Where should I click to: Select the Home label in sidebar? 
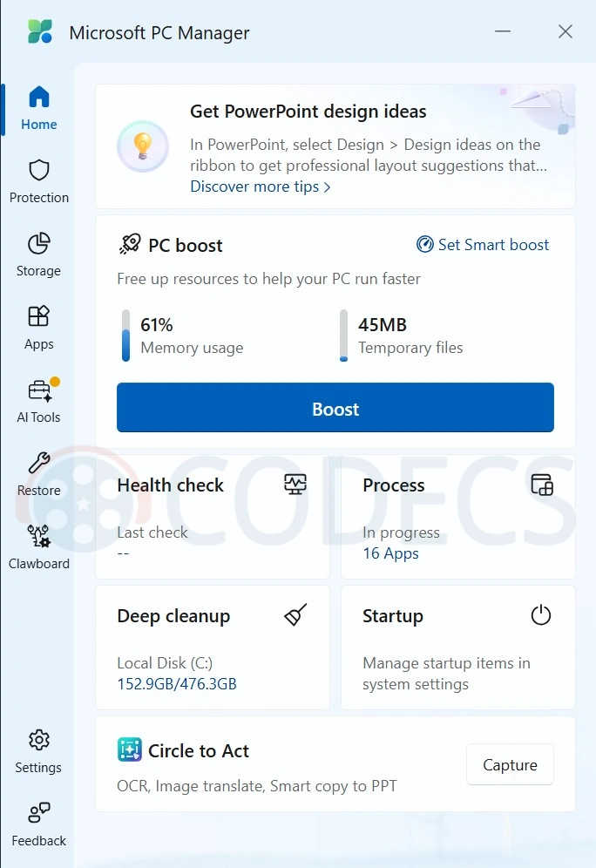[38, 125]
